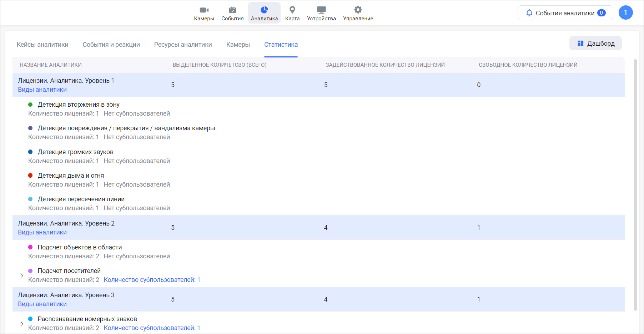Click the Дашборд button
Image resolution: width=644 pixels, height=334 pixels.
click(595, 44)
